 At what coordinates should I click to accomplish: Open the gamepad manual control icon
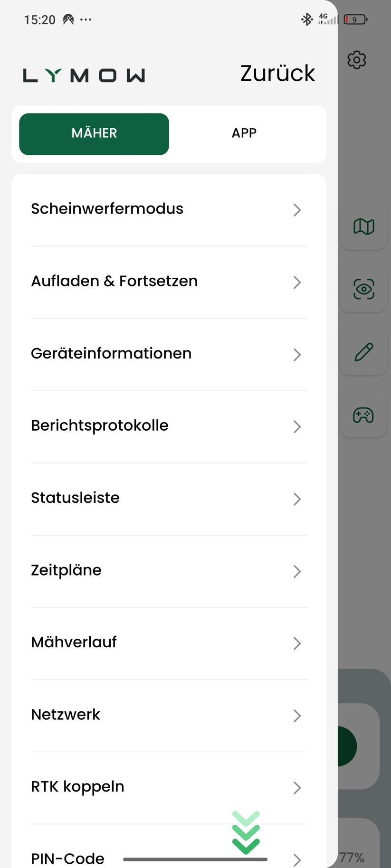point(363,415)
